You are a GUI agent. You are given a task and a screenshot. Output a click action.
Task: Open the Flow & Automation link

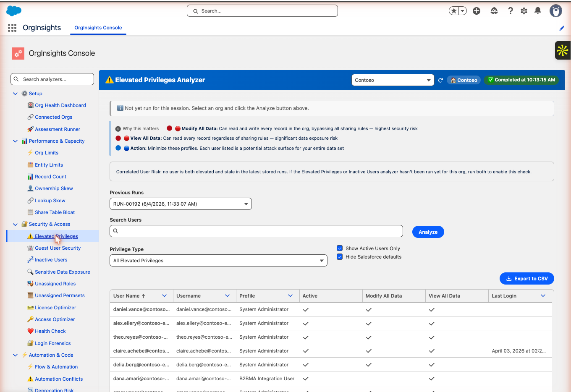56,367
